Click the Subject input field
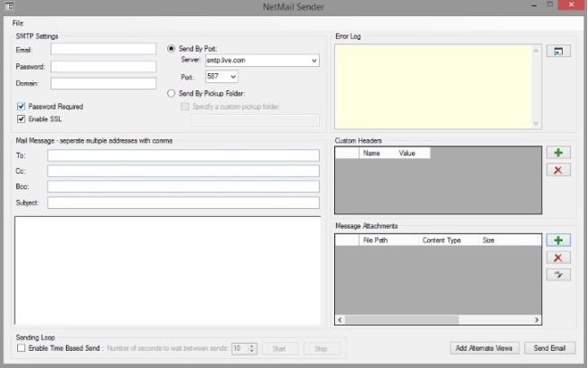This screenshot has width=588, height=368. click(x=183, y=203)
